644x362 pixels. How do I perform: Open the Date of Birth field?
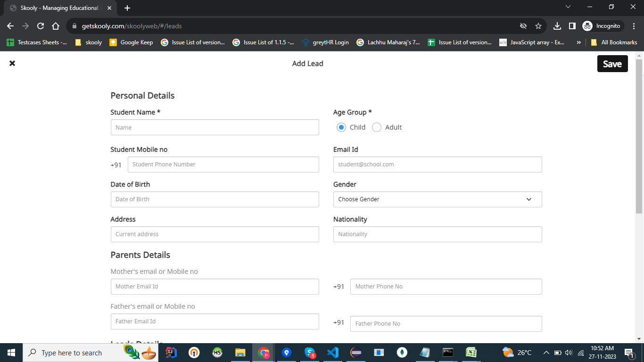point(215,199)
